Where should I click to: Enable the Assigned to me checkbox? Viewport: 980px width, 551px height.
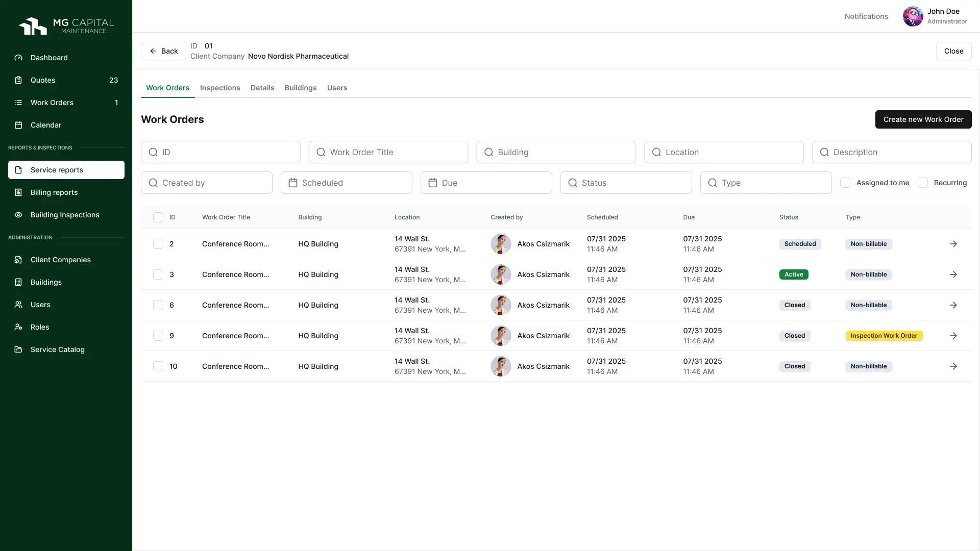845,183
